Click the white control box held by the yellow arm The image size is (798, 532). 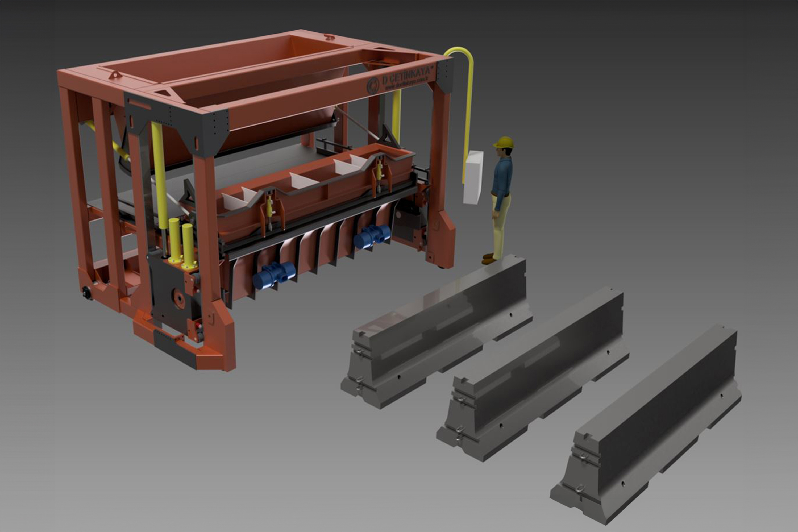pyautogui.click(x=473, y=177)
